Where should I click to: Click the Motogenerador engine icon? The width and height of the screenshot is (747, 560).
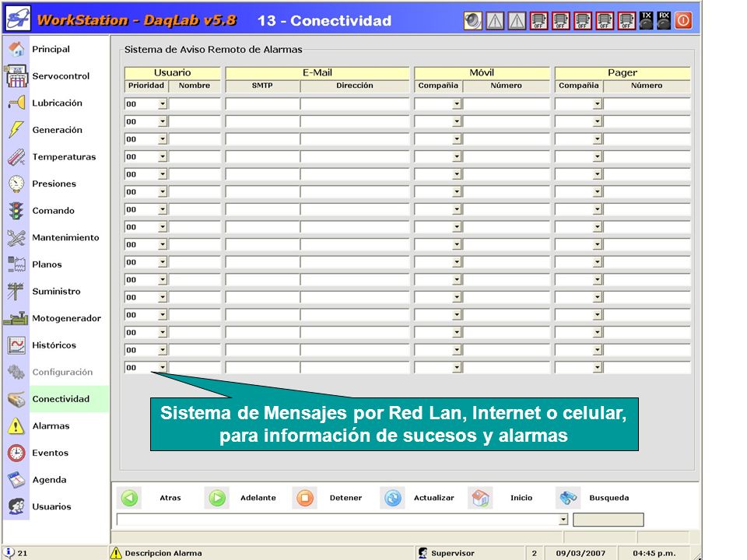pyautogui.click(x=16, y=318)
